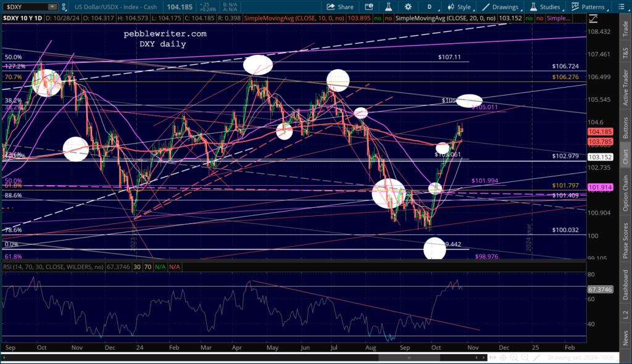Click the zoom out magnifier icon

525,358
